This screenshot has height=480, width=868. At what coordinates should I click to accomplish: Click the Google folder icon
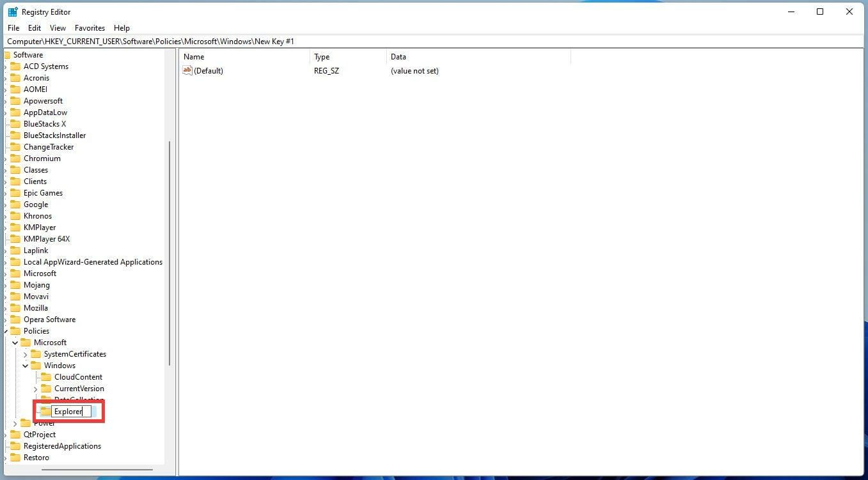pos(17,204)
